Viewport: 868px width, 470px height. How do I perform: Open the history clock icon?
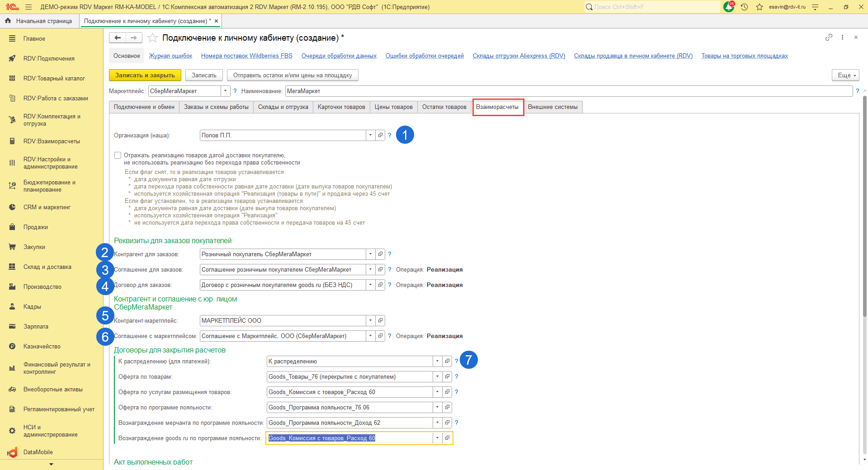(x=744, y=7)
